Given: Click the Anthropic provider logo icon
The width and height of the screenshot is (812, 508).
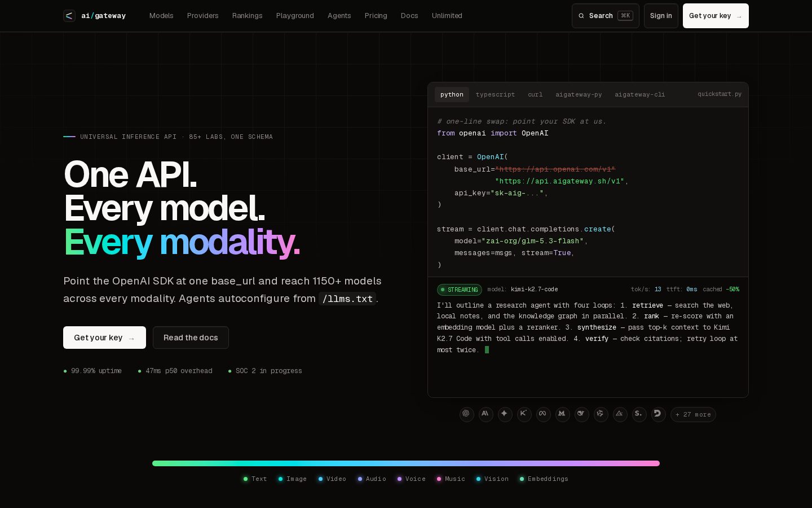Looking at the screenshot, I should tap(486, 414).
